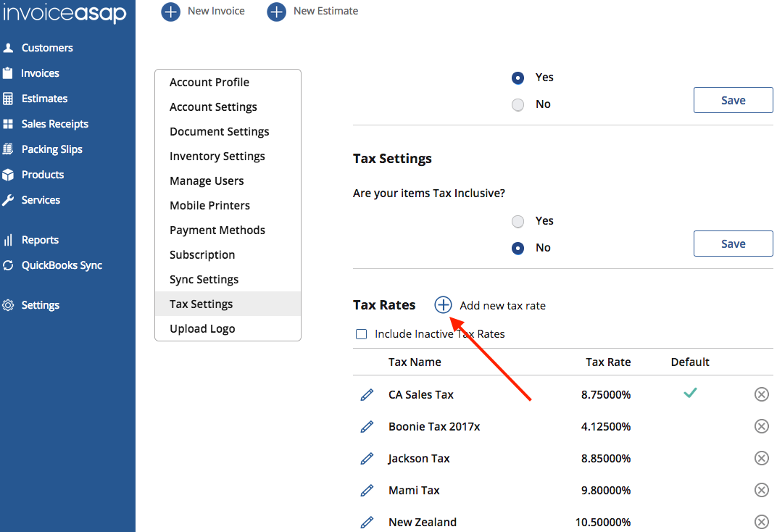Viewport: 777px width, 532px height.
Task: Click the invoiceasap logo
Action: pos(65,12)
